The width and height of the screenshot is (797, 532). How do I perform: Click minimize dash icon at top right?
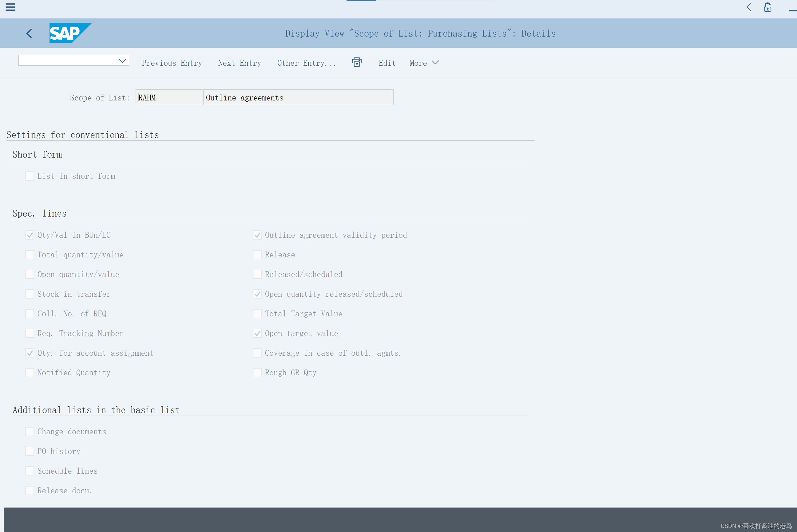pos(793,10)
